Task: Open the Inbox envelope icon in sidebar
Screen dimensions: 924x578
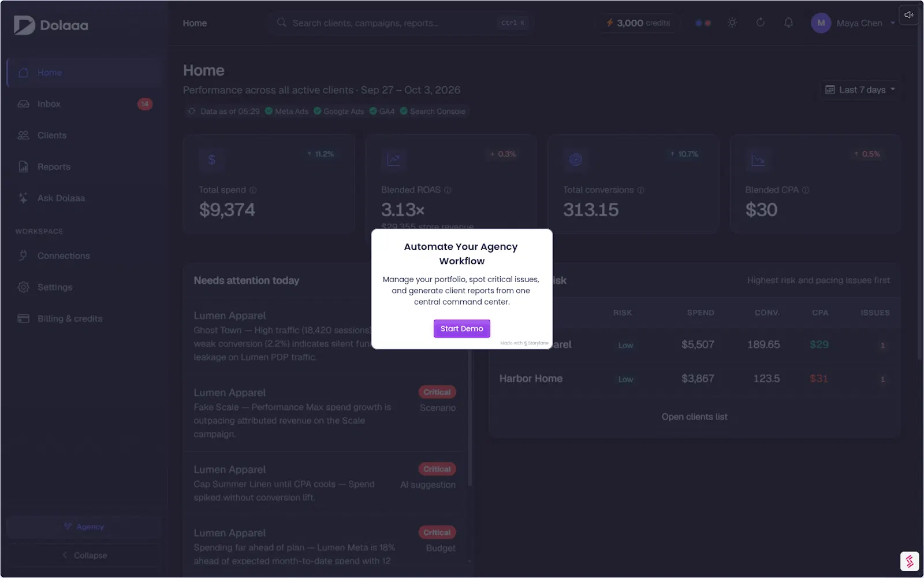Action: [23, 104]
